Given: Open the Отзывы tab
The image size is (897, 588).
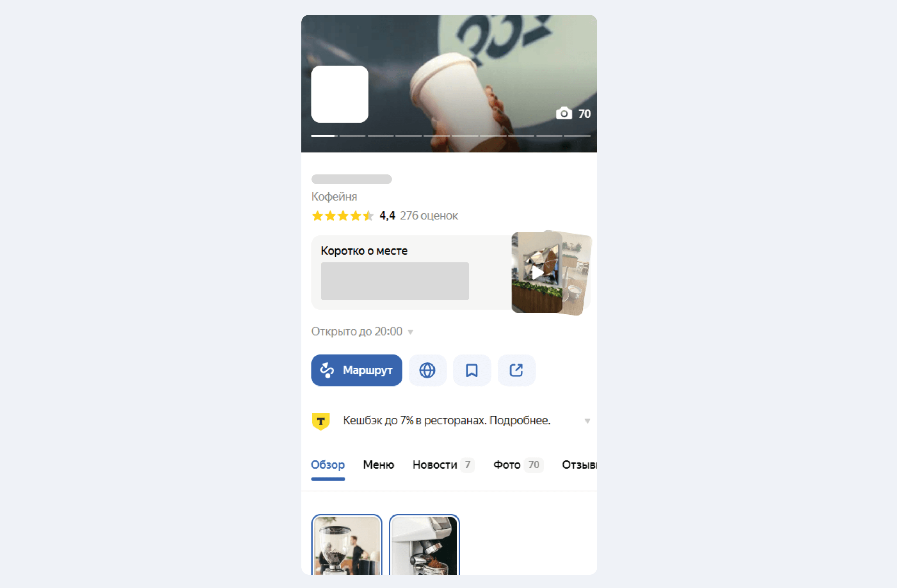Looking at the screenshot, I should click(579, 465).
